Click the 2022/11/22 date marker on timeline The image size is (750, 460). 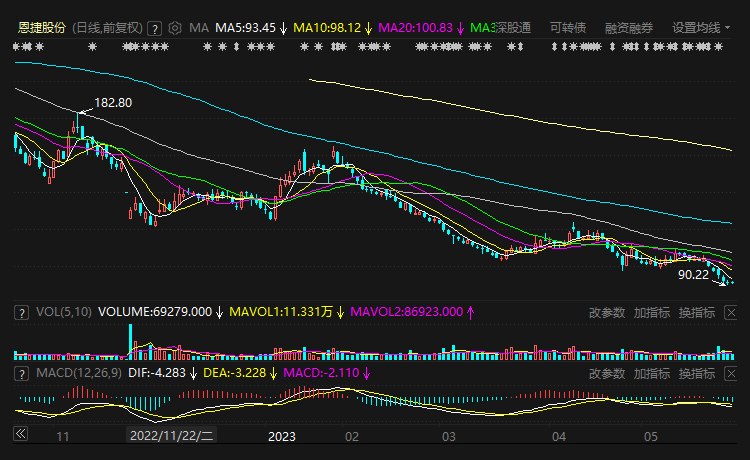coord(172,436)
